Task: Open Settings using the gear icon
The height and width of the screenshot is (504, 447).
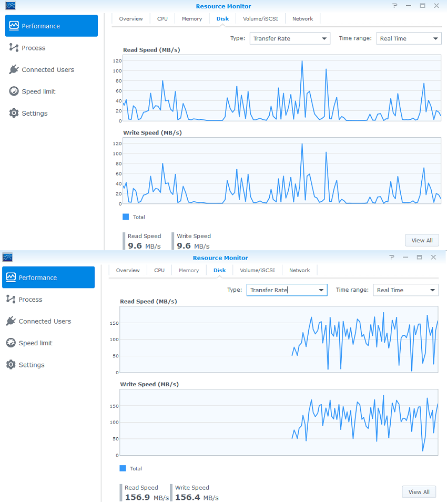Action: 13,113
